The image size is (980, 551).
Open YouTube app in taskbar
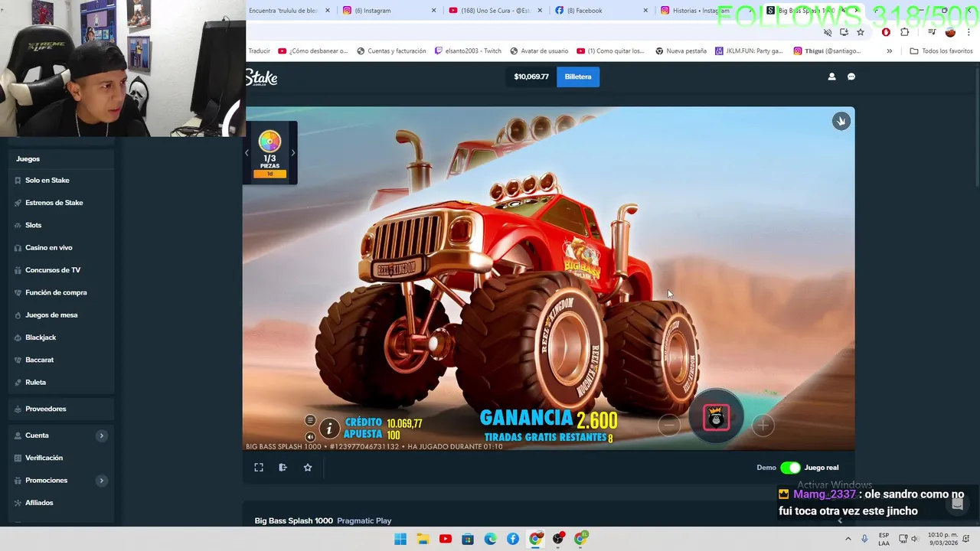pyautogui.click(x=446, y=539)
